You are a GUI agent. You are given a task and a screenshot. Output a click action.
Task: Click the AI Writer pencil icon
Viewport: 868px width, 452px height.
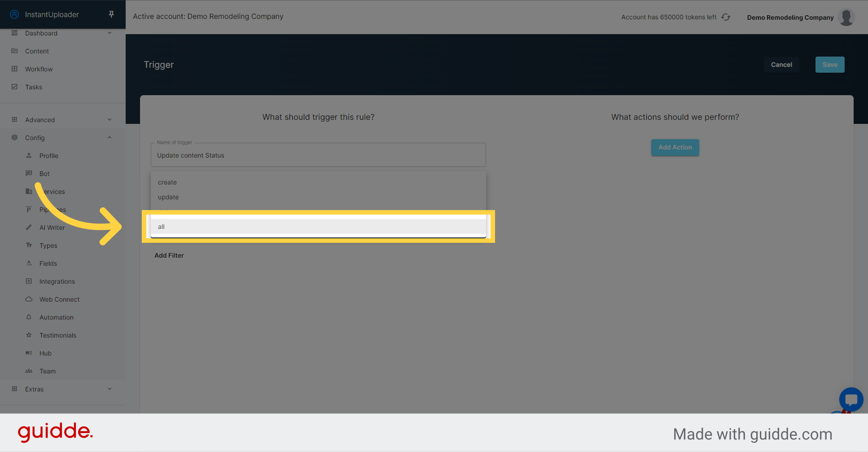click(29, 227)
